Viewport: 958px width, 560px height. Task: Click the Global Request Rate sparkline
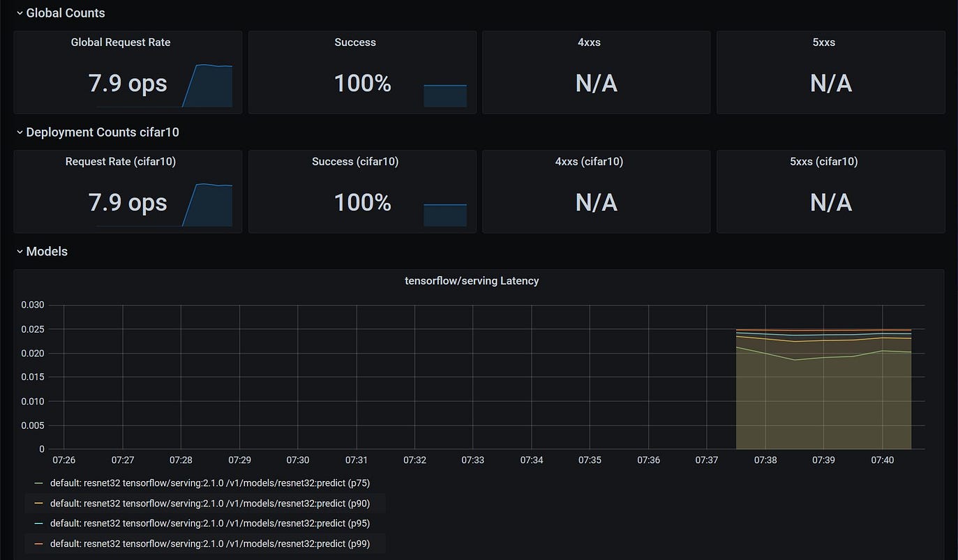[x=207, y=86]
